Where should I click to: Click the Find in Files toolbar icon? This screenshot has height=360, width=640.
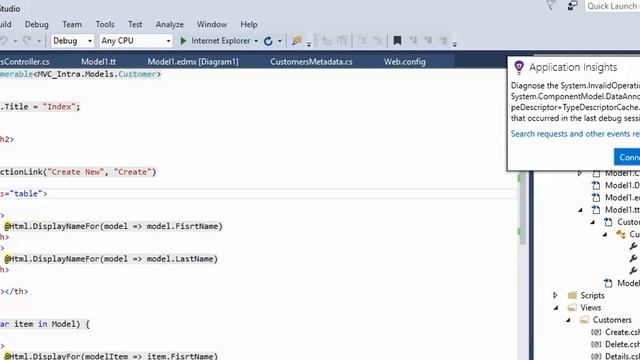(297, 41)
